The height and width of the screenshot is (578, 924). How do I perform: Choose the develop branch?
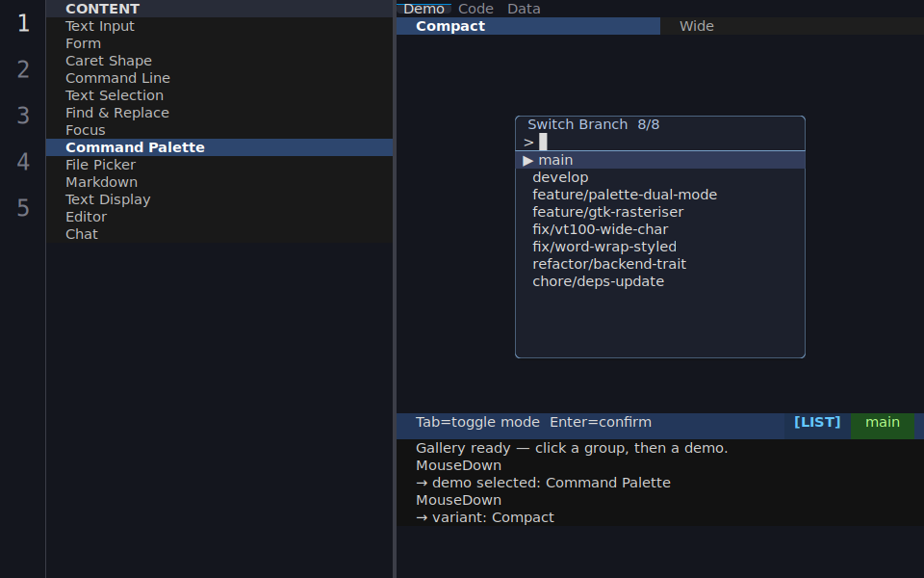coord(660,177)
